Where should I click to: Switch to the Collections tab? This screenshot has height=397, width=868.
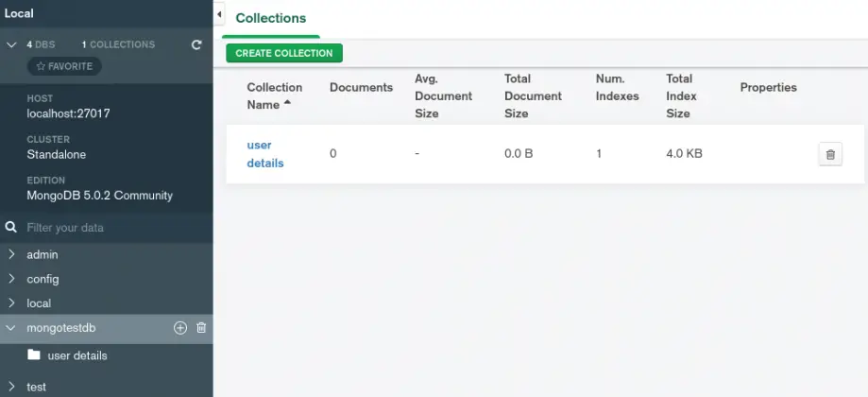271,19
